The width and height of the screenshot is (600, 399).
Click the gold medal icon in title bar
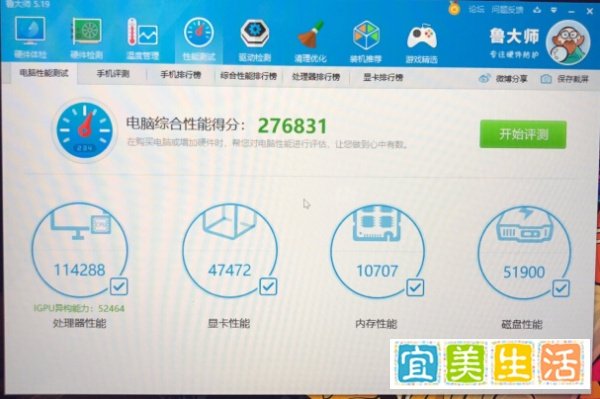click(x=454, y=8)
